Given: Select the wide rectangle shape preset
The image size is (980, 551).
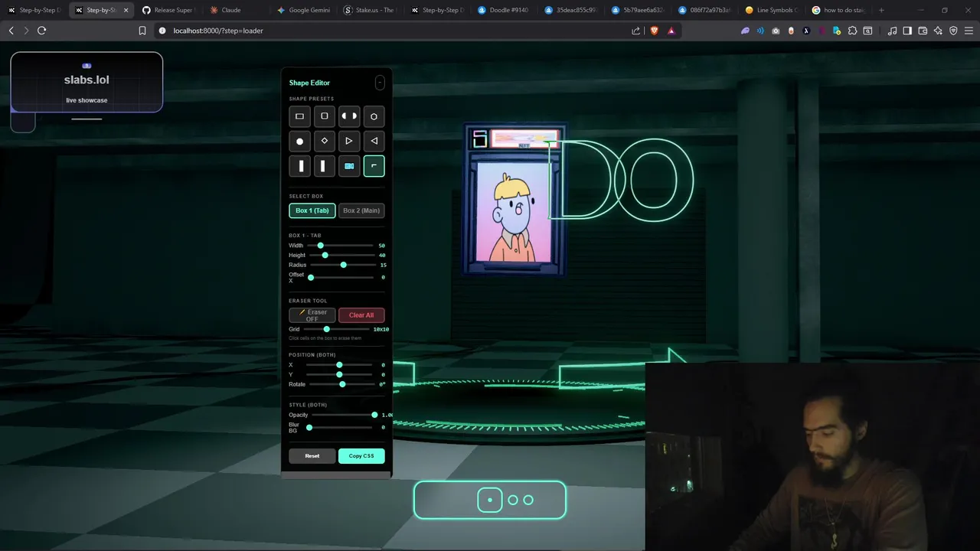Looking at the screenshot, I should click(x=299, y=116).
